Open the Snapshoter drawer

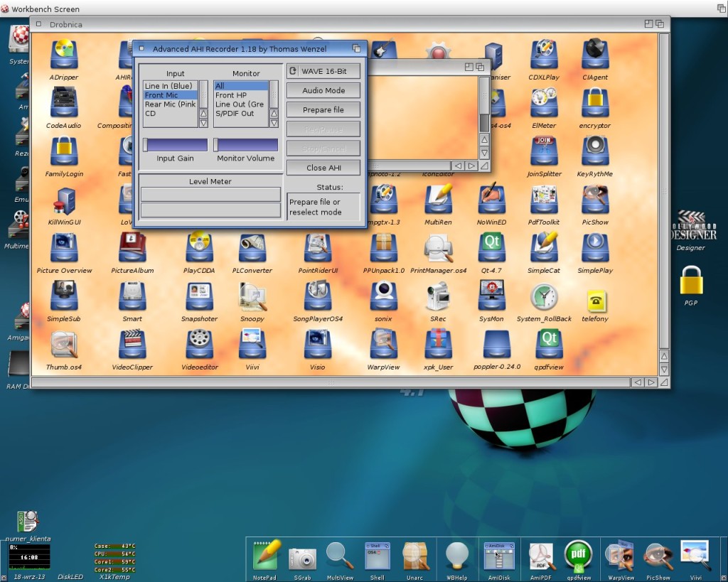(199, 296)
